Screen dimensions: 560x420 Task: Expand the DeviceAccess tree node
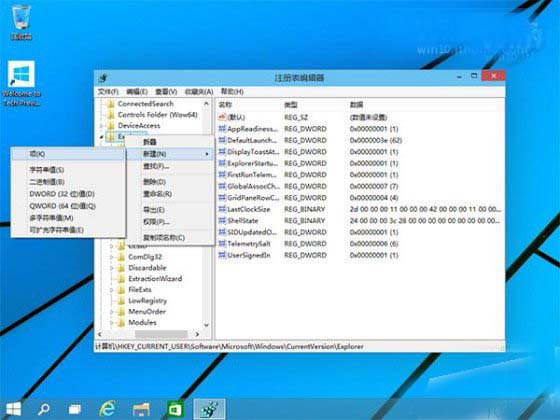pos(101,126)
